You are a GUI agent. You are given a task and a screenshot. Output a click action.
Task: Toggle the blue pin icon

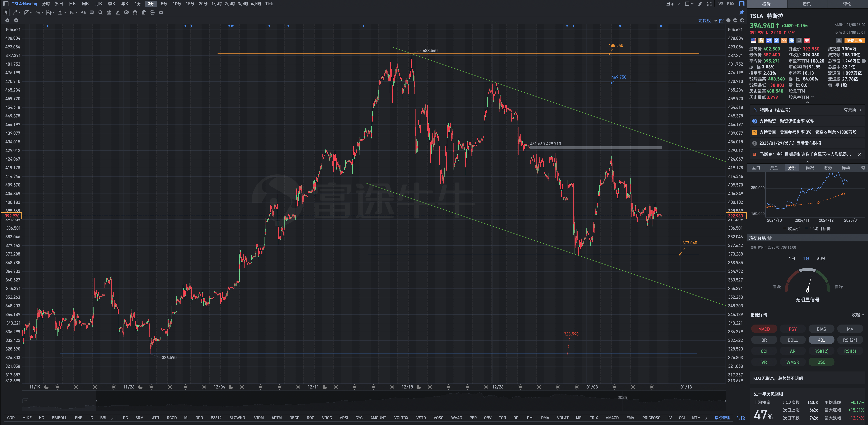pos(742,12)
